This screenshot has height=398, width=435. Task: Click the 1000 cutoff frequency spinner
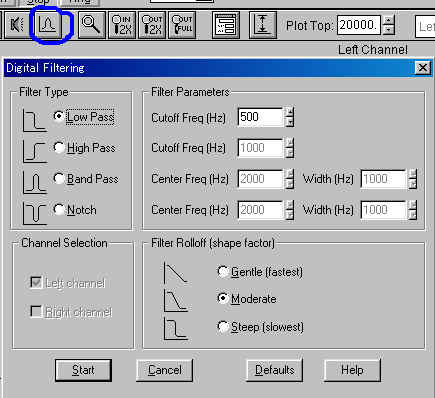pyautogui.click(x=290, y=148)
